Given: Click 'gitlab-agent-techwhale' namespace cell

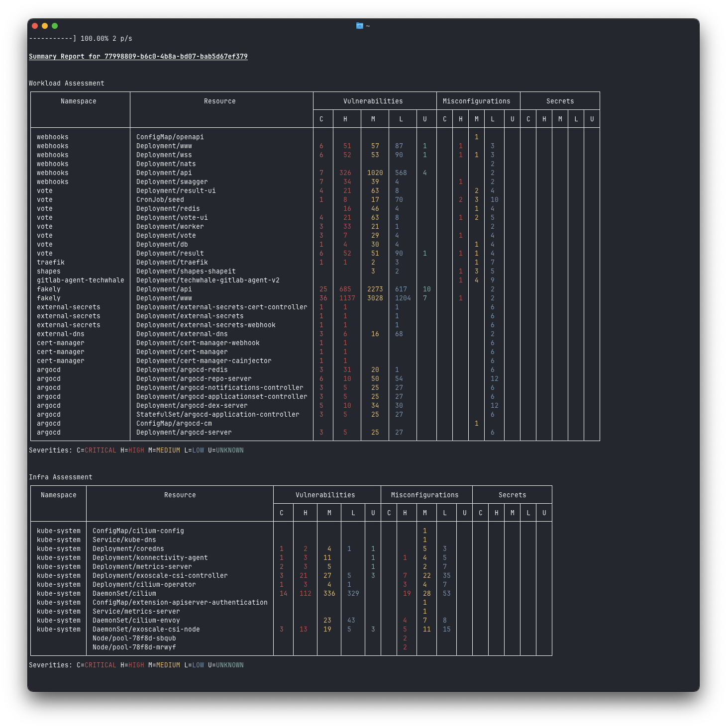Looking at the screenshot, I should (81, 280).
